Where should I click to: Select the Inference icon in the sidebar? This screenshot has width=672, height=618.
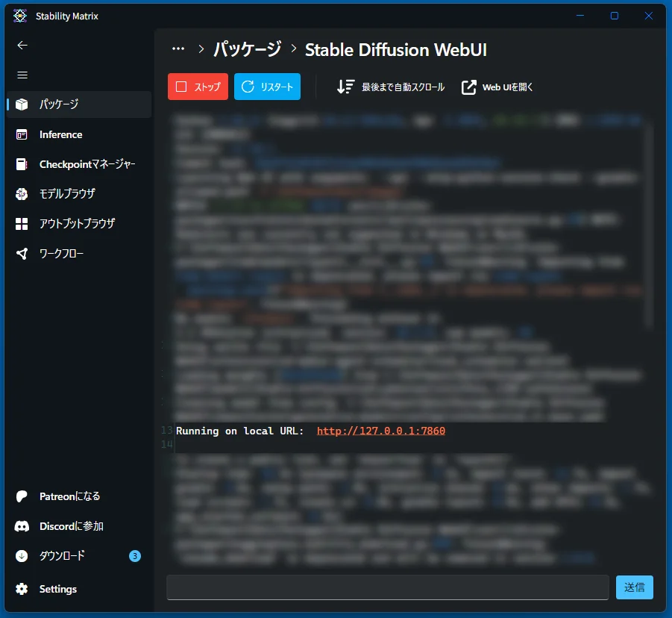pos(60,134)
